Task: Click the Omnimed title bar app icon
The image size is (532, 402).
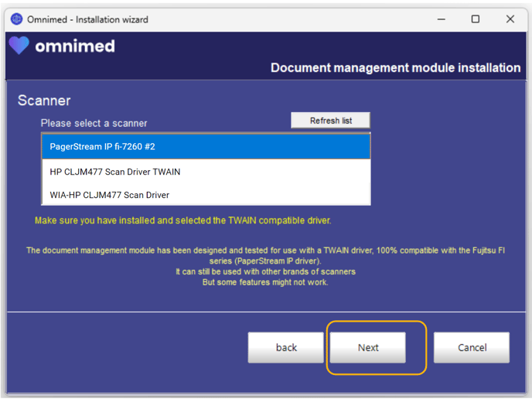Action: [17, 19]
